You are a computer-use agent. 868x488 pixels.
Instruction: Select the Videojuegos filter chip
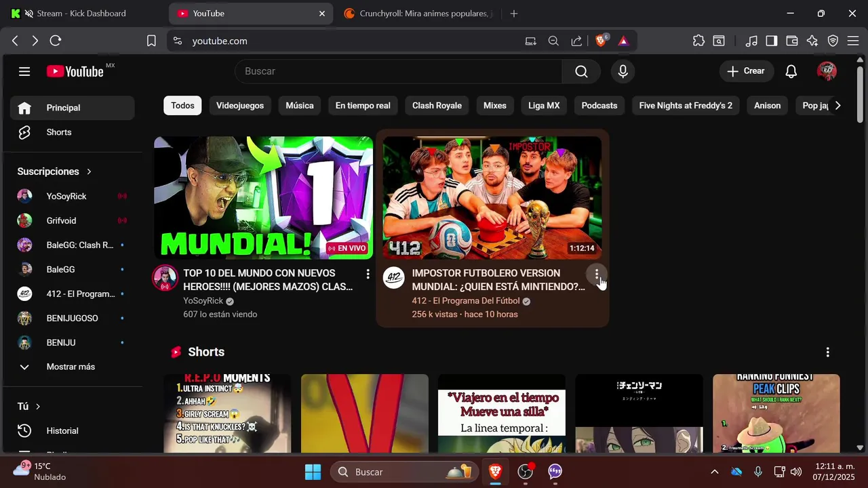(240, 106)
